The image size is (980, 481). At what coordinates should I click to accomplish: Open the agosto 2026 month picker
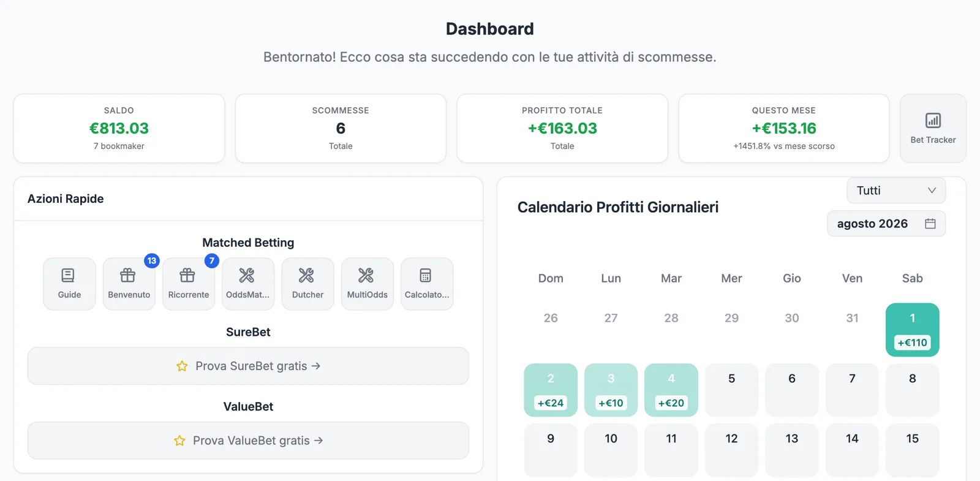point(886,224)
